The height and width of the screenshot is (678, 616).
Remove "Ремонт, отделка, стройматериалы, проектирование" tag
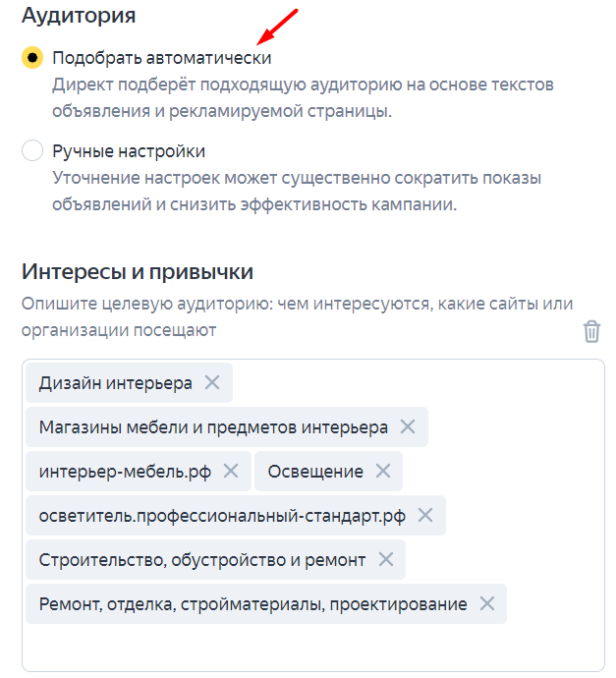pyautogui.click(x=486, y=603)
